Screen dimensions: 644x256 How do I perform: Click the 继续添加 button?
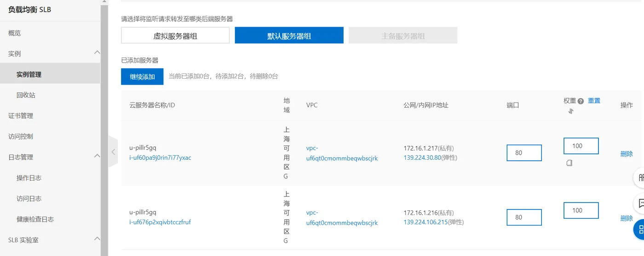(142, 76)
